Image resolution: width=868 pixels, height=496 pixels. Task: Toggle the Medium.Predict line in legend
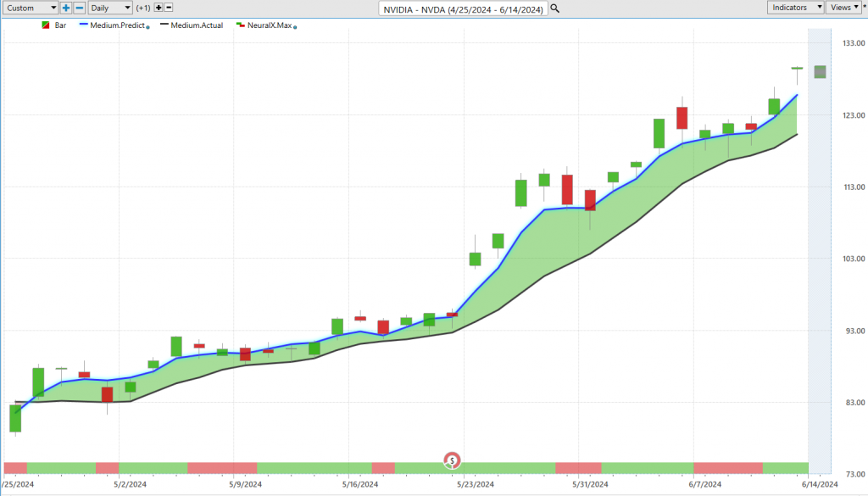tap(117, 25)
